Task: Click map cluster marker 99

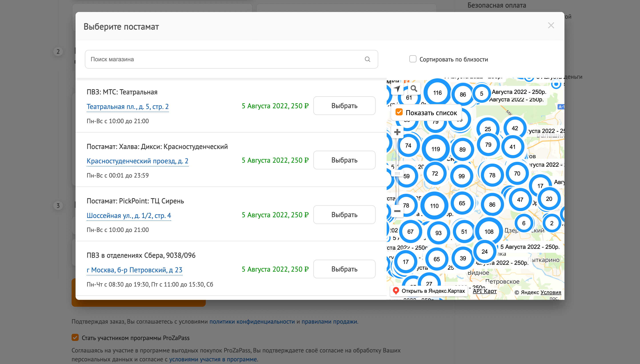Action: (461, 176)
